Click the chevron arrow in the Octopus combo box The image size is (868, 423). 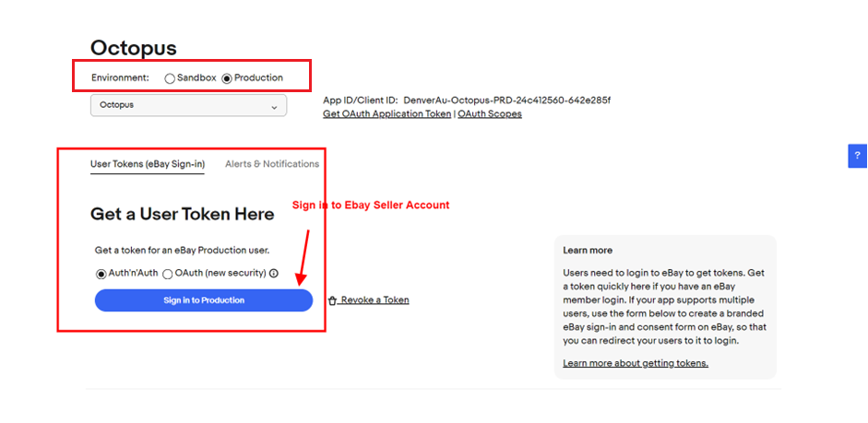(x=274, y=107)
